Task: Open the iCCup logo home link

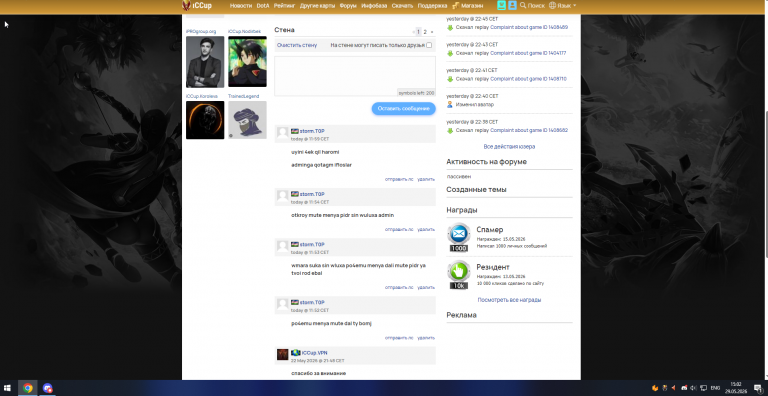Action: [197, 5]
